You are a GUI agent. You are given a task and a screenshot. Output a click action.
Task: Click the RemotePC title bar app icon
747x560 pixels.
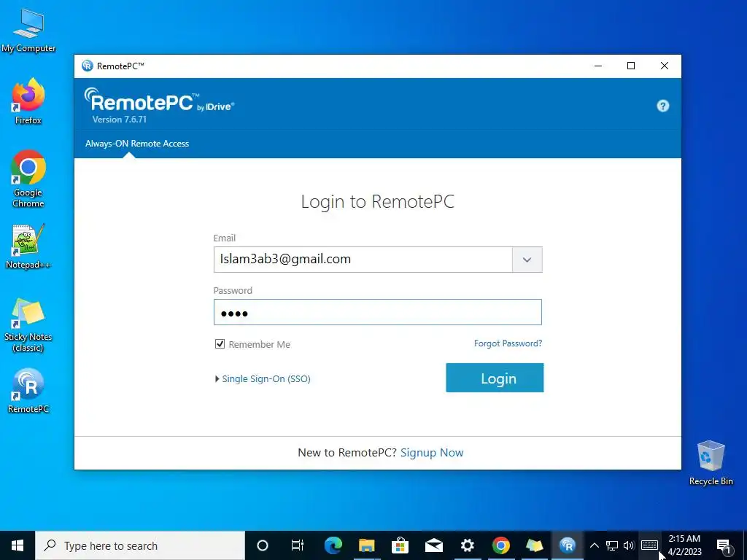(x=88, y=66)
